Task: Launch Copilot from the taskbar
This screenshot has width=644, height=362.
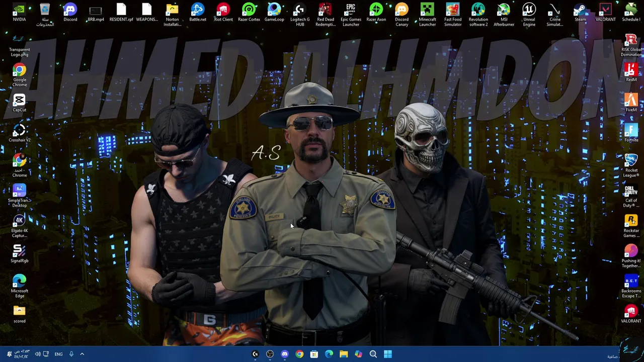Action: 358,354
